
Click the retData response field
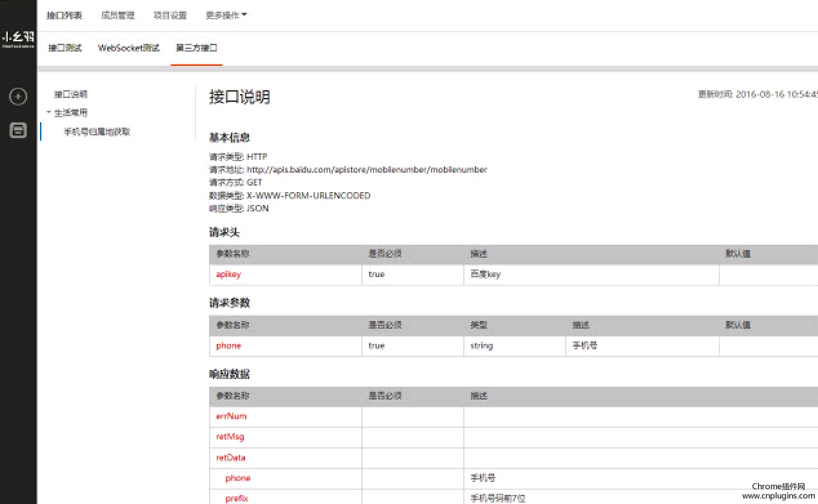(230, 458)
